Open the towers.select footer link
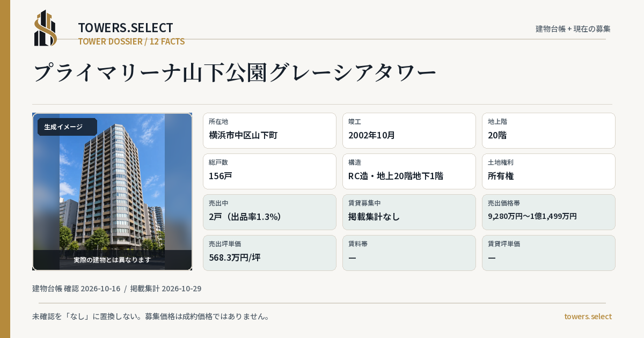644x338 pixels. pos(588,317)
